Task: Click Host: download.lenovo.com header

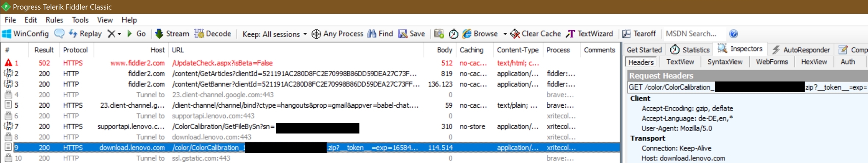Action: point(683,158)
